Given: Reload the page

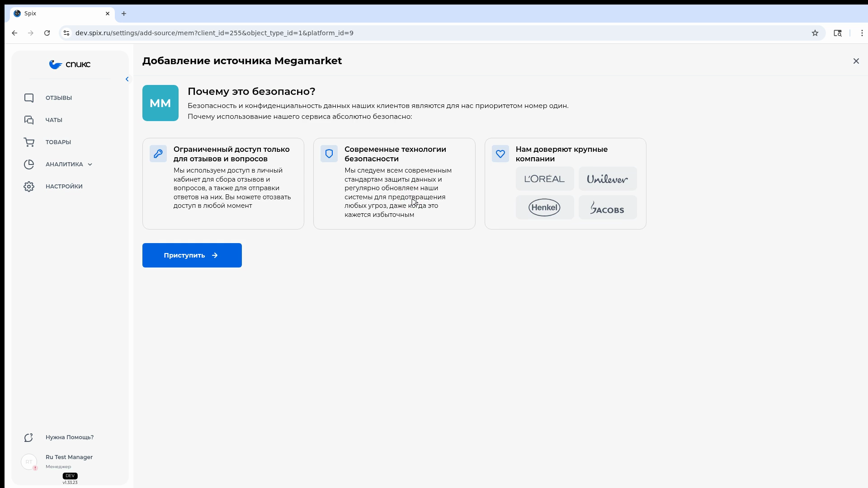Looking at the screenshot, I should 47,33.
